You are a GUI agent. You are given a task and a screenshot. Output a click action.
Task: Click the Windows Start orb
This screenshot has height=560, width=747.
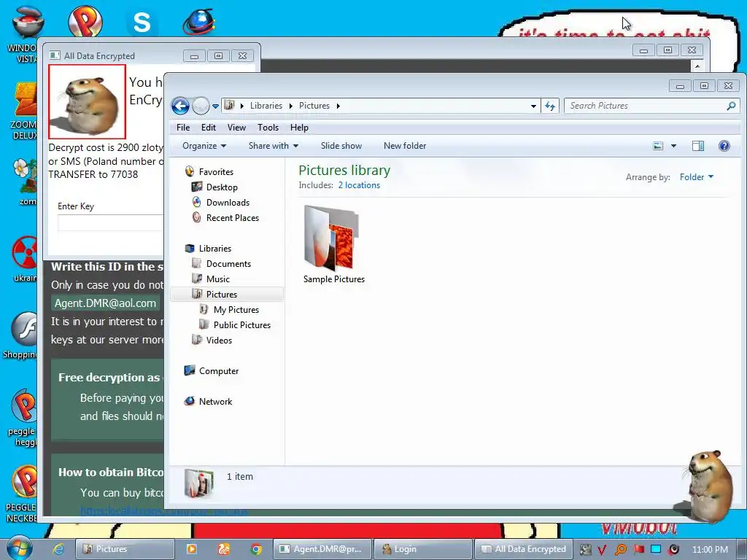(x=20, y=548)
